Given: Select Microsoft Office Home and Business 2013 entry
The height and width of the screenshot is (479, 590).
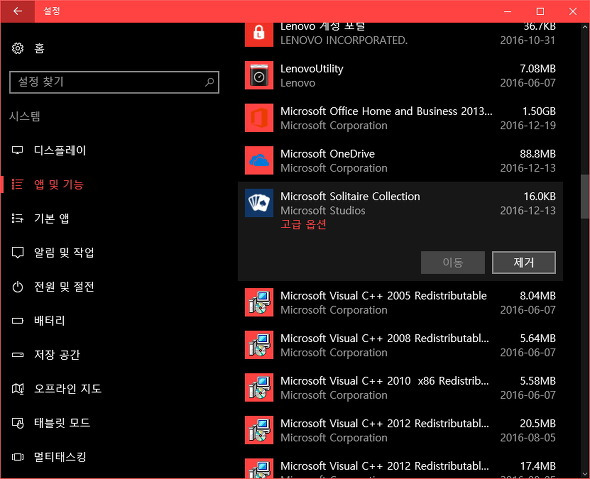Looking at the screenshot, I should [386, 111].
